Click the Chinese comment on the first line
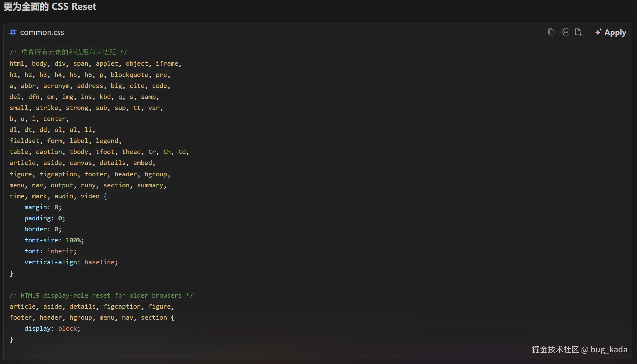The width and height of the screenshot is (637, 364). tap(68, 52)
